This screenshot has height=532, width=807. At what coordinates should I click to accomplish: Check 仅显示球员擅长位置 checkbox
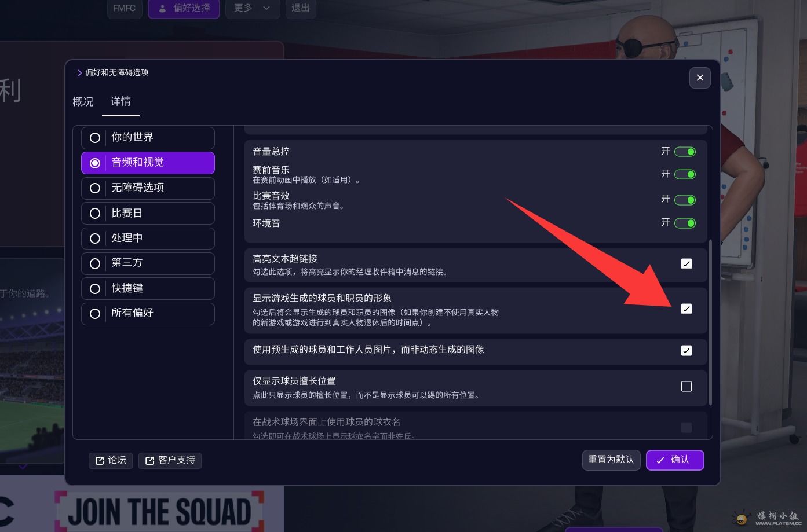[687, 387]
